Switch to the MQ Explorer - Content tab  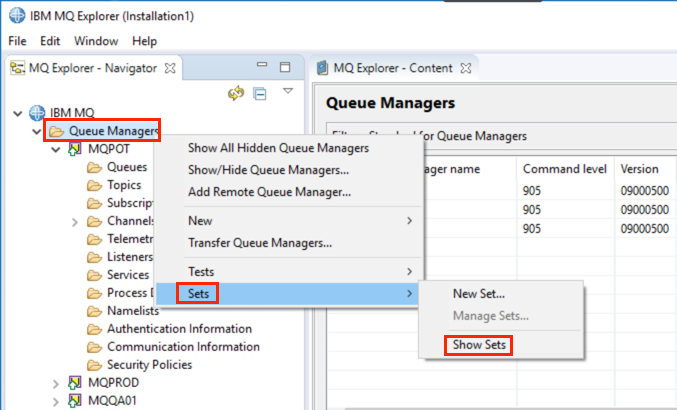[x=393, y=68]
